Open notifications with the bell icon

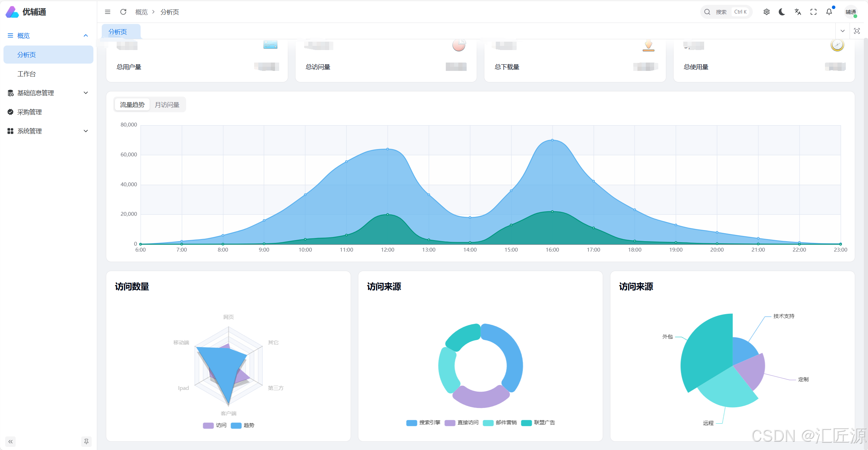(x=829, y=12)
